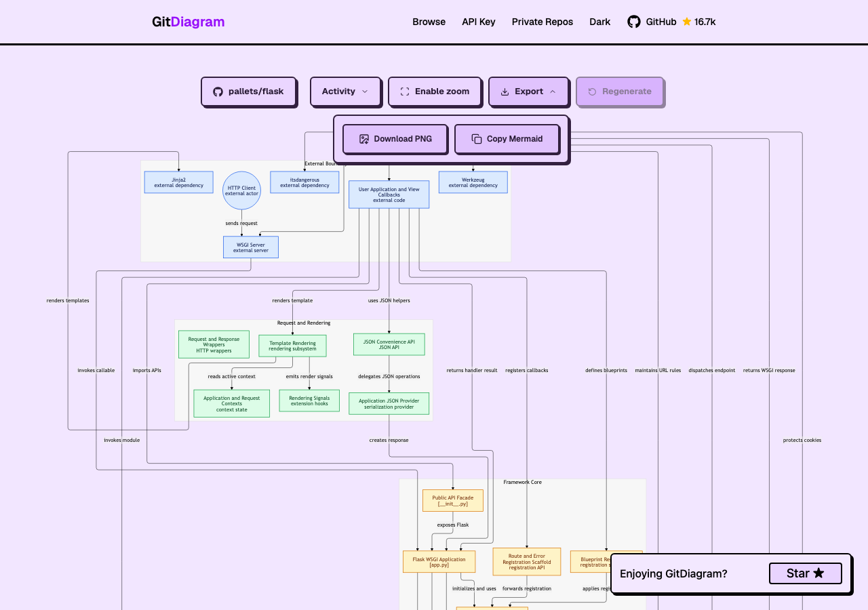Enable zoom on the diagram
The width and height of the screenshot is (868, 610).
tap(435, 91)
